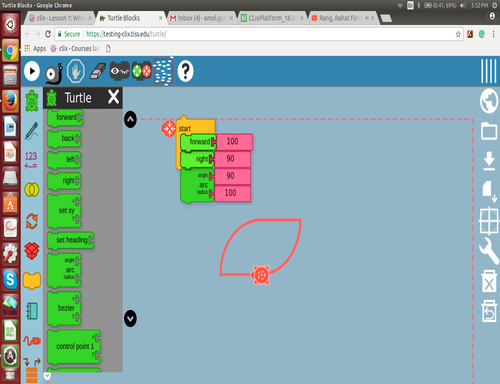The height and width of the screenshot is (384, 500).
Task: Click the start block on canvas
Action: click(196, 126)
